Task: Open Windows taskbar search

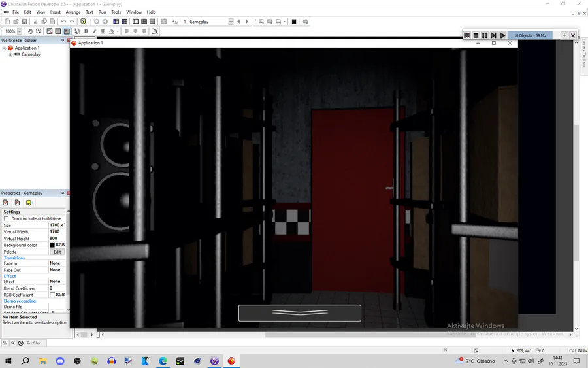Action: coord(25,361)
